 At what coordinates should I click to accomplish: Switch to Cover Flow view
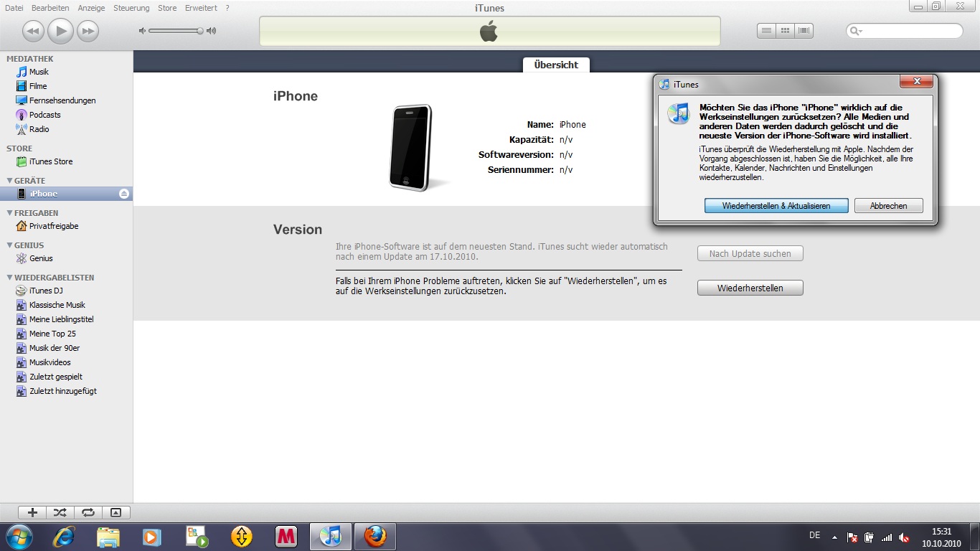tap(804, 31)
